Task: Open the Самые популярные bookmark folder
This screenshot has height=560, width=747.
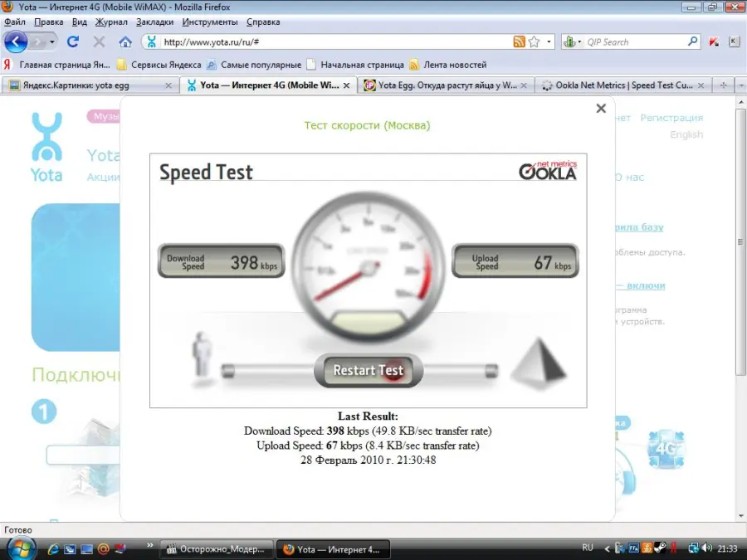Action: pyautogui.click(x=254, y=64)
